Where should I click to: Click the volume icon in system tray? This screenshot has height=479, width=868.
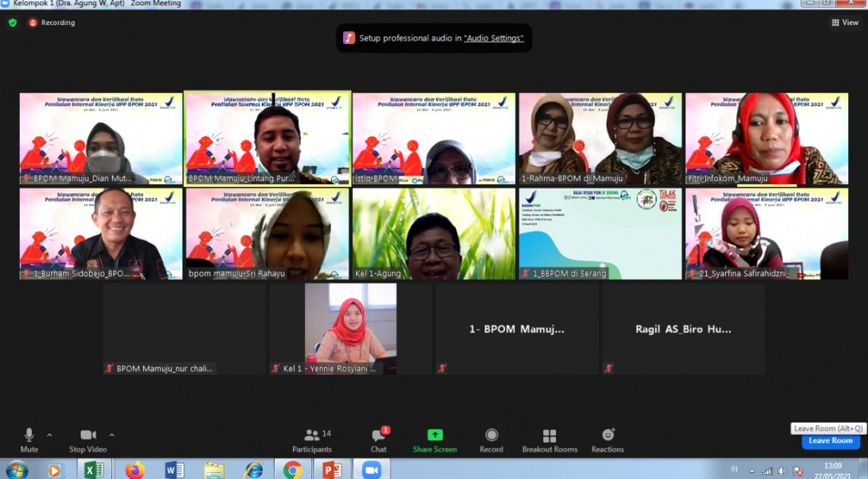[x=781, y=471]
